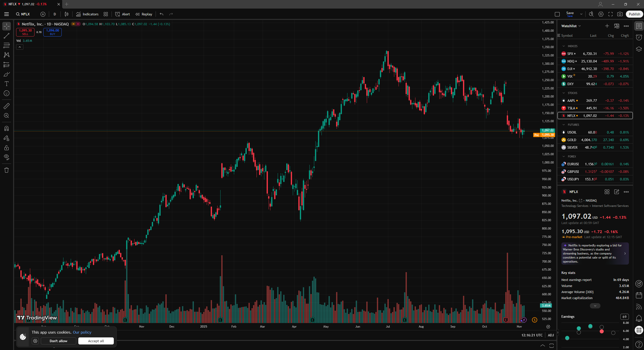Click the trash icon to remove drawings
Viewport: 644px width, 350px height.
(x=7, y=170)
